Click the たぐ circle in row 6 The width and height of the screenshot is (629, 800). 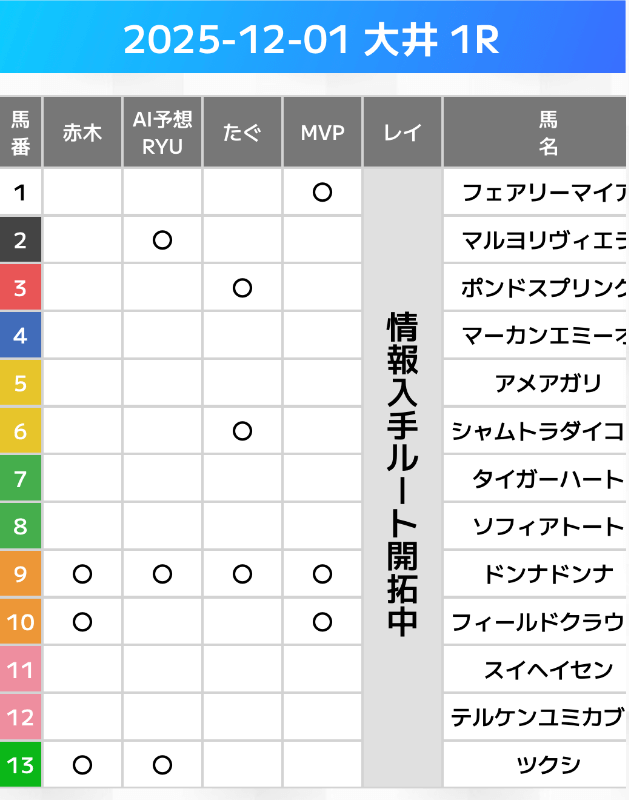(242, 431)
